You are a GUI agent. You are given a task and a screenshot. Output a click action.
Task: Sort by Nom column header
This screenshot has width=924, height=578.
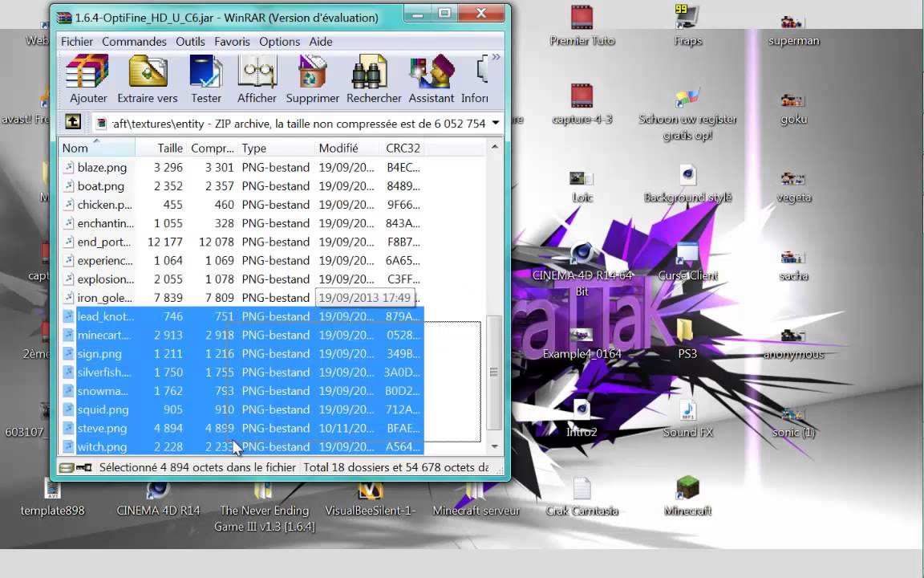point(96,148)
